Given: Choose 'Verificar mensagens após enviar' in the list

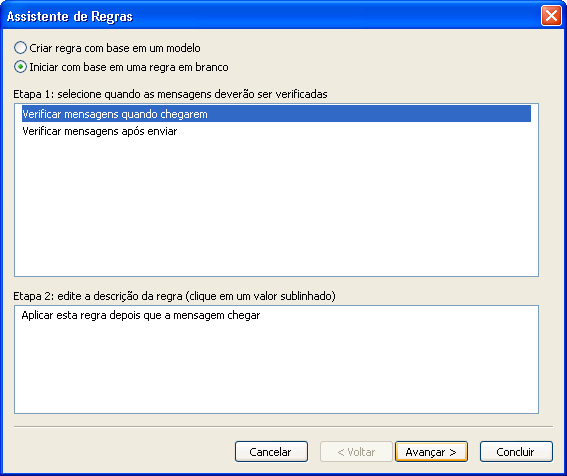Looking at the screenshot, I should [x=99, y=131].
